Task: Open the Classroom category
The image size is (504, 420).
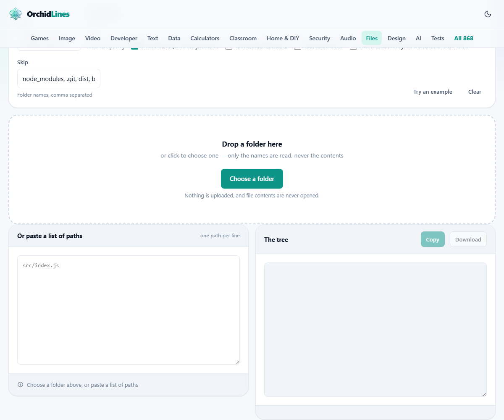Action: click(243, 38)
